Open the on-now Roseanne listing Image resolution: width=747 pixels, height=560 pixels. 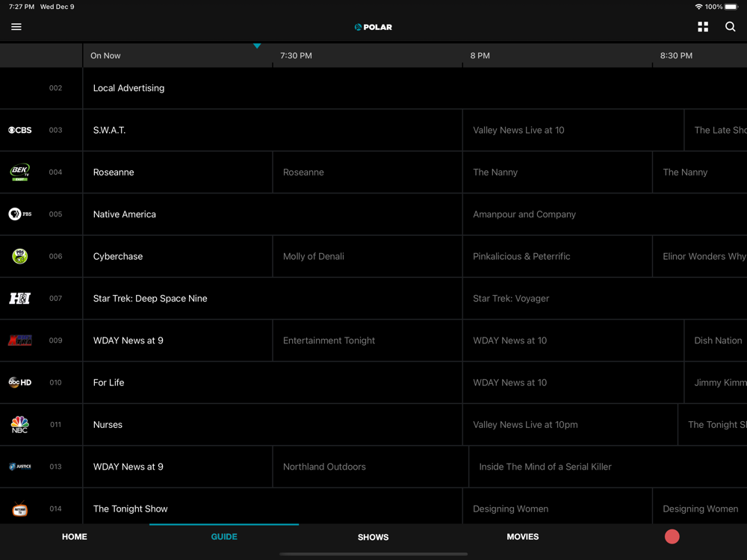[178, 172]
